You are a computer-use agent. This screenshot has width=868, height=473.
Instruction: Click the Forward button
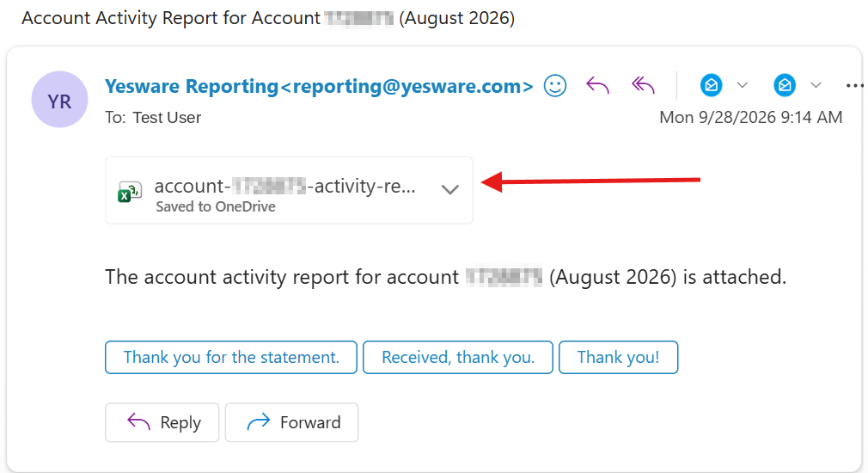291,422
